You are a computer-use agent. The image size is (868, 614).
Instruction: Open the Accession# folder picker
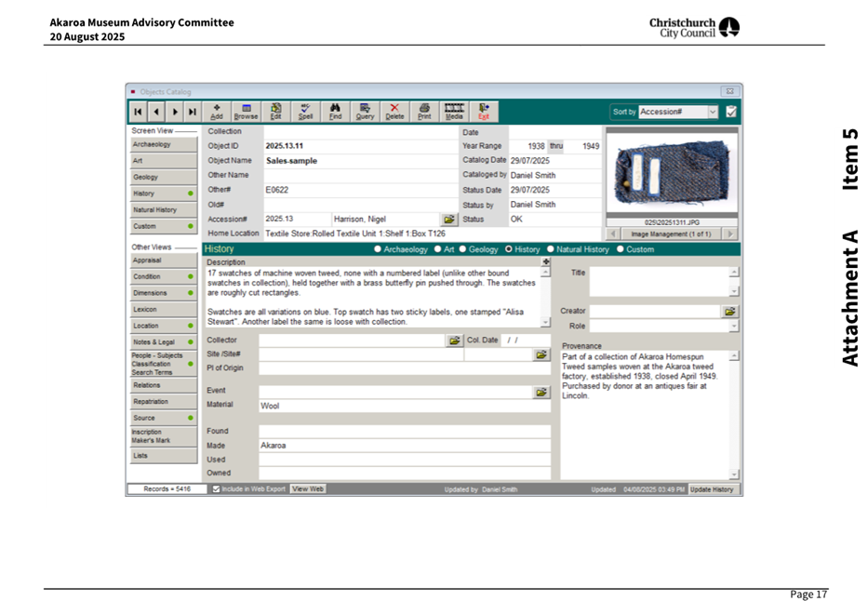pyautogui.click(x=449, y=220)
